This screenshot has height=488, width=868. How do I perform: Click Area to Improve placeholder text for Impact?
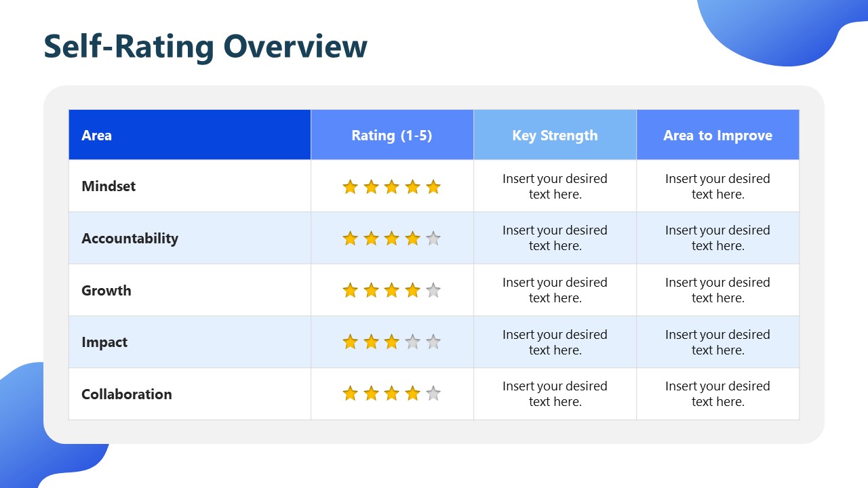coord(717,342)
